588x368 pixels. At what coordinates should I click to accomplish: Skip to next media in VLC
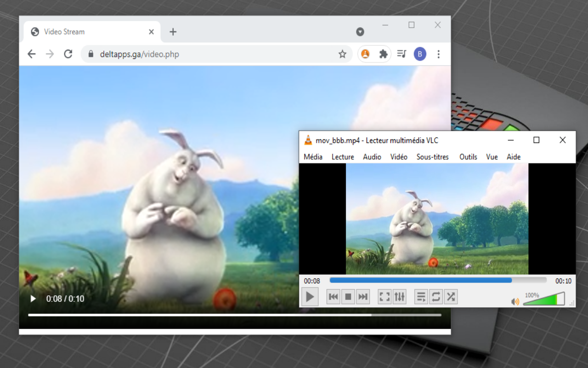tap(363, 297)
